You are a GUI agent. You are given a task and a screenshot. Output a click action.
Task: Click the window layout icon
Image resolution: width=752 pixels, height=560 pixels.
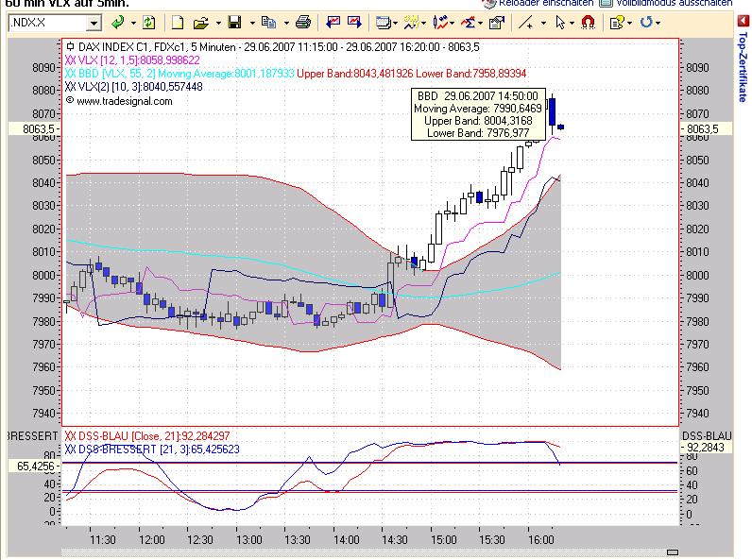tap(384, 23)
